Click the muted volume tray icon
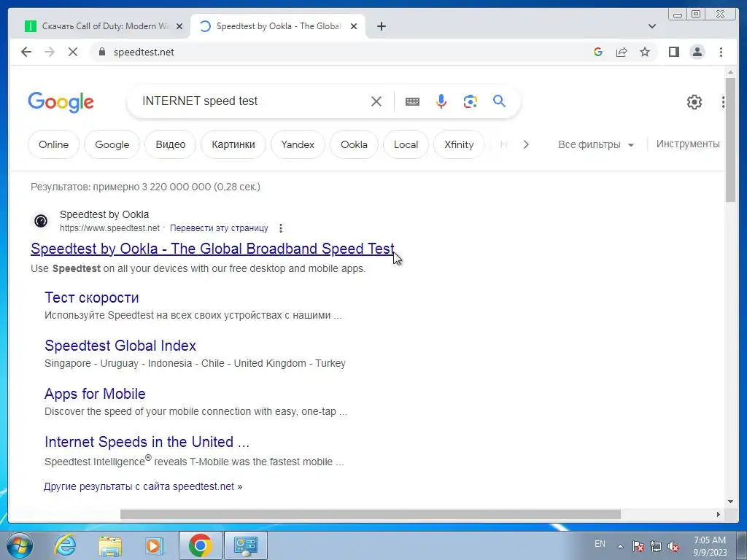Image resolution: width=747 pixels, height=560 pixels. [673, 545]
